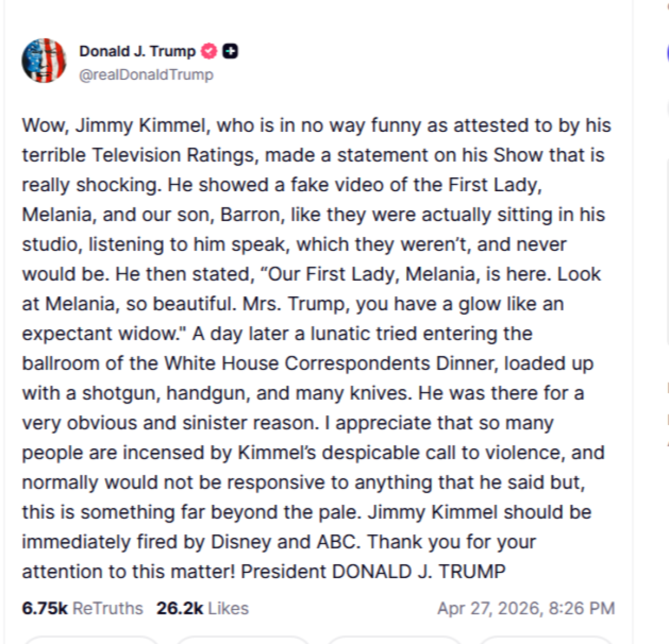Screen dimensions: 669x644
Task: Click the Apr 27, 2026 timestamp
Action: coord(526,608)
